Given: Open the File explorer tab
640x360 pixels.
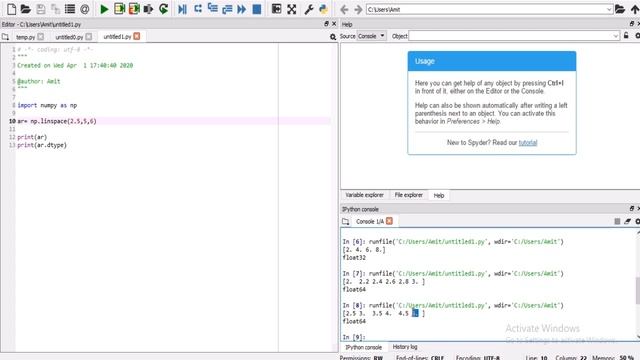Looking at the screenshot, I should [408, 195].
